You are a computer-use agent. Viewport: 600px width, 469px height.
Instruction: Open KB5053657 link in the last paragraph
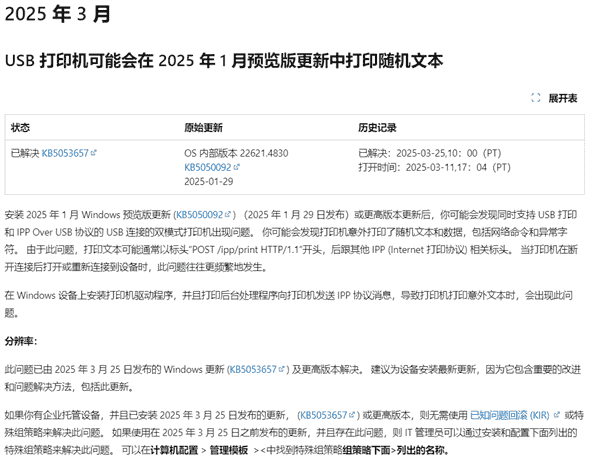(327, 413)
